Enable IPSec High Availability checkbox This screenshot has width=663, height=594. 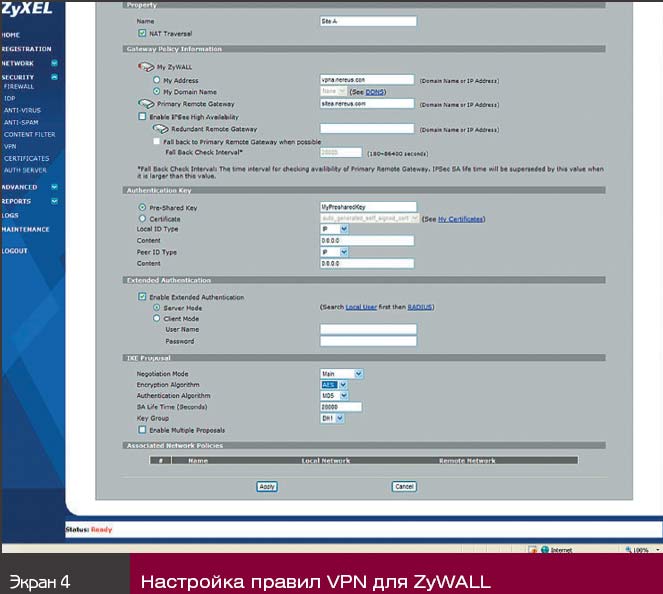click(142, 116)
